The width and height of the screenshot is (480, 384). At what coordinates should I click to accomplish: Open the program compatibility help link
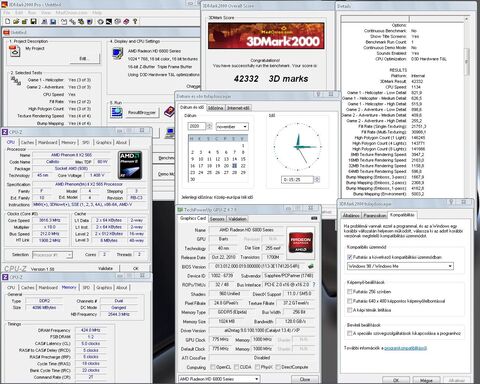[x=405, y=348]
